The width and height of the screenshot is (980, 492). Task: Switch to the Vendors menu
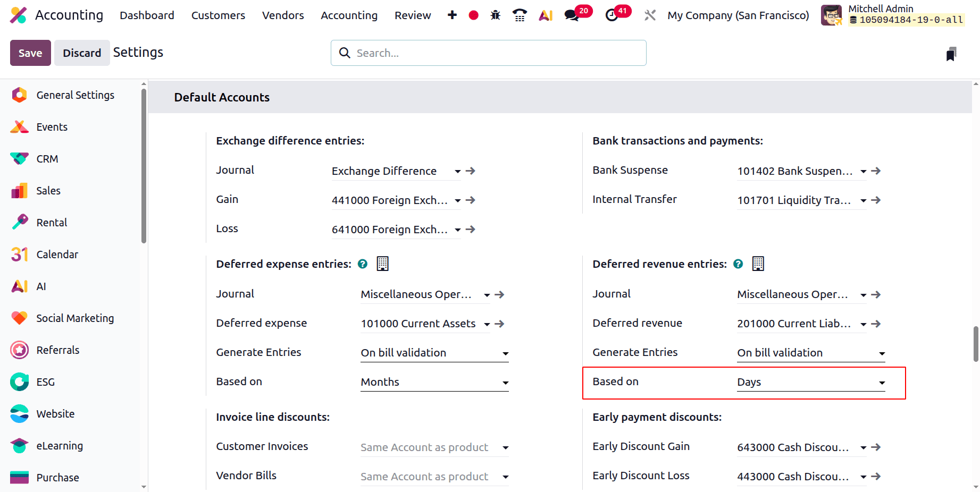coord(282,15)
